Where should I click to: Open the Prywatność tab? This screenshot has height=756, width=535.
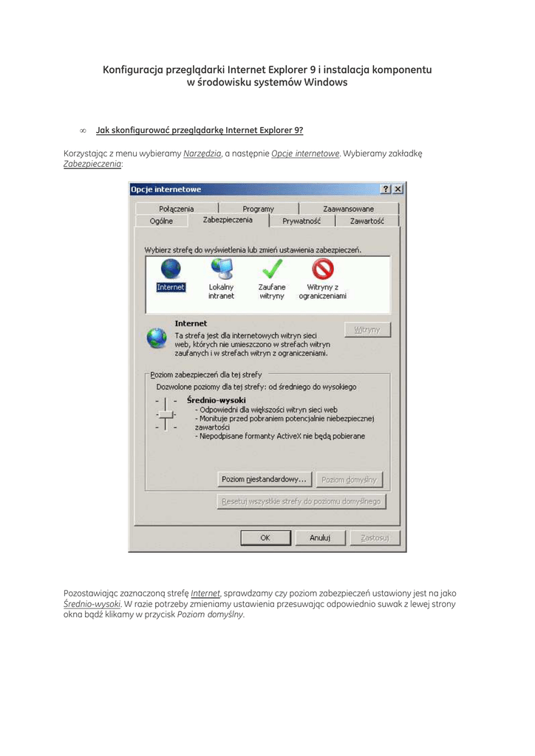[301, 221]
